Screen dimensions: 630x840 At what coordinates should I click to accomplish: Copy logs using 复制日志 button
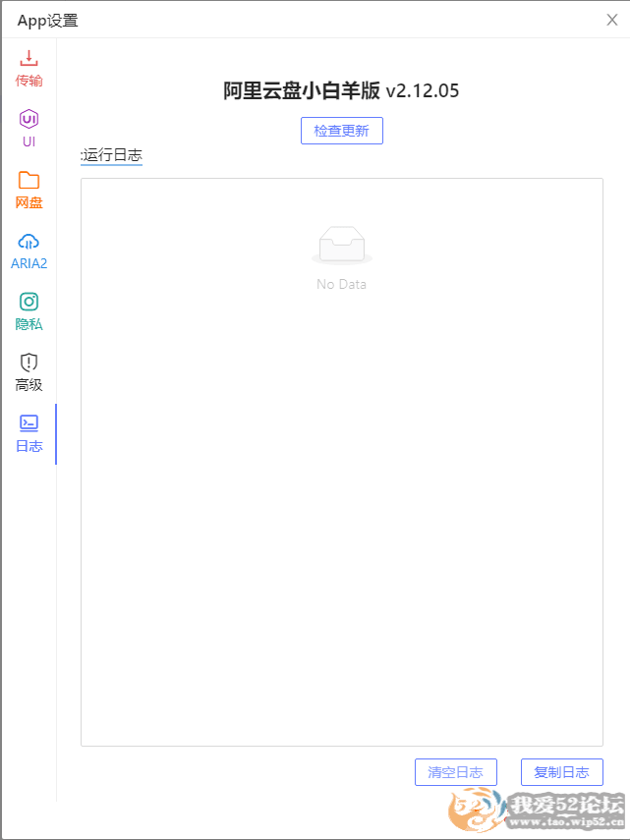pos(562,772)
